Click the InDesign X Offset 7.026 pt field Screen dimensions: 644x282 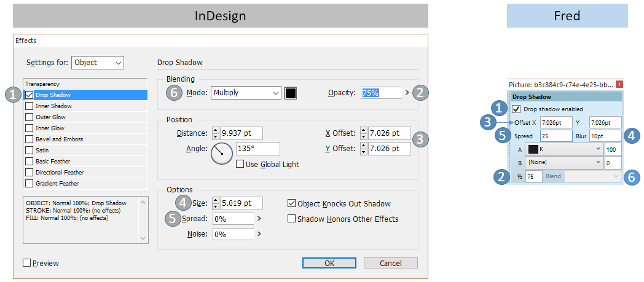click(390, 133)
